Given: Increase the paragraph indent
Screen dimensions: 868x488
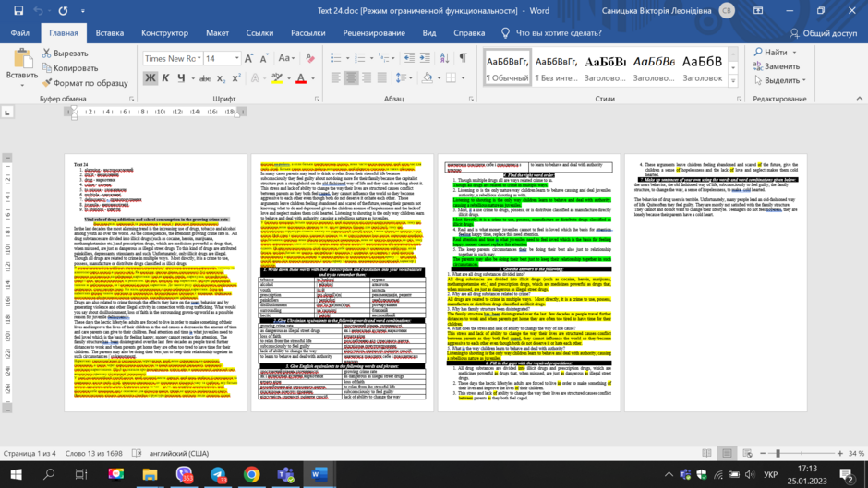Looking at the screenshot, I should click(425, 58).
